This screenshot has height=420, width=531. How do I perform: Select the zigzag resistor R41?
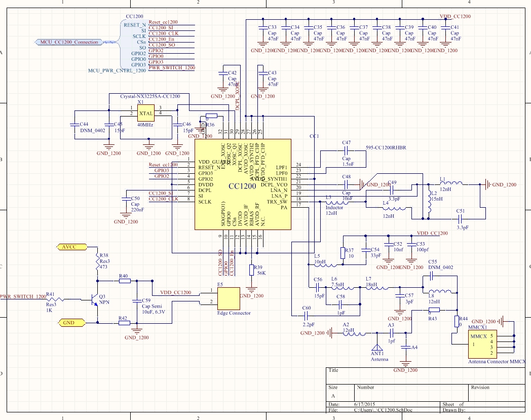[55, 299]
